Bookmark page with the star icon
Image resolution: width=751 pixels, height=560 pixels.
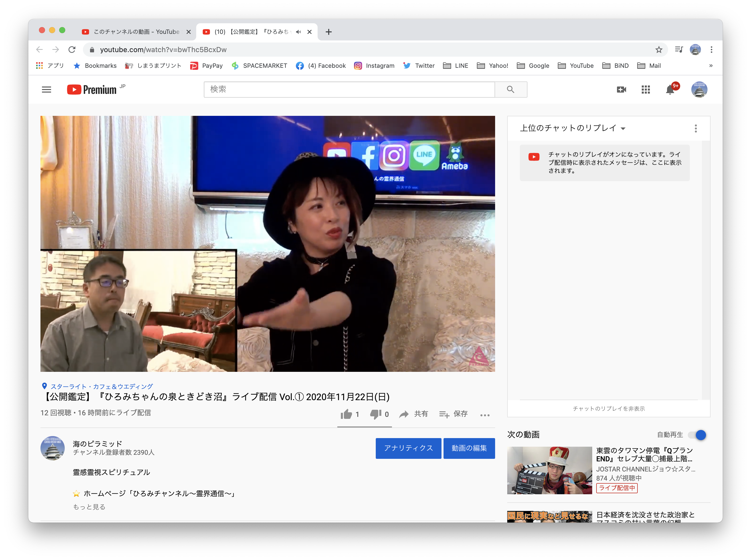[x=658, y=50]
